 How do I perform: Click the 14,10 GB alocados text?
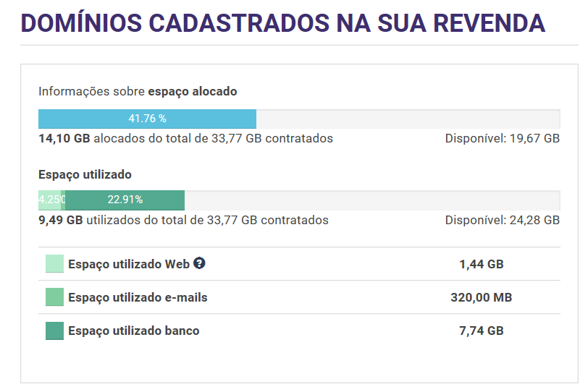(185, 138)
